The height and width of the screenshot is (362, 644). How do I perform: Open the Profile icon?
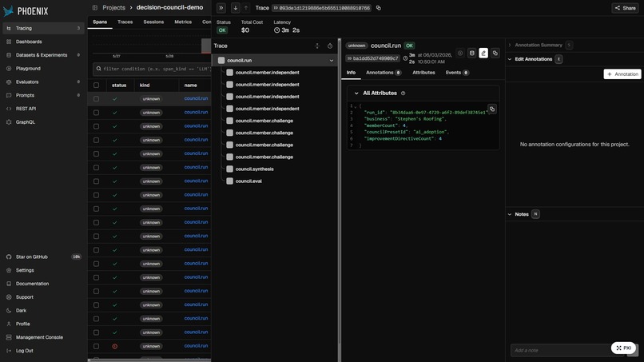(9, 324)
